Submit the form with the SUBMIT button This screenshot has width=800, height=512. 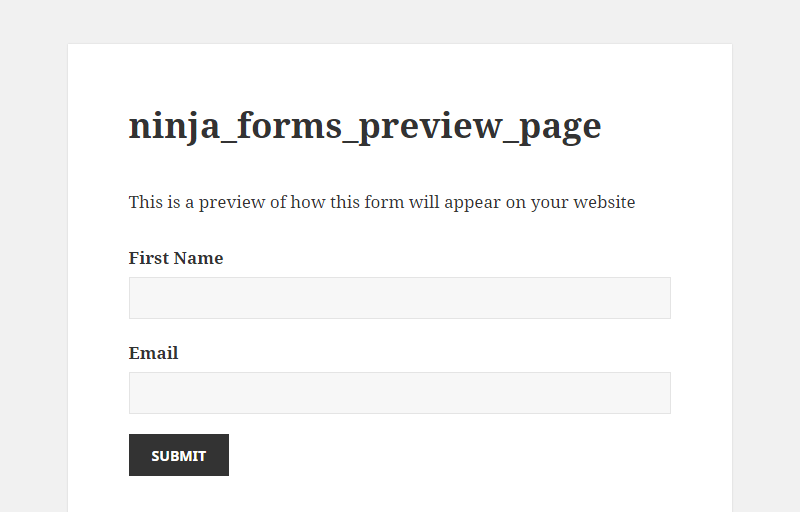[x=179, y=455]
